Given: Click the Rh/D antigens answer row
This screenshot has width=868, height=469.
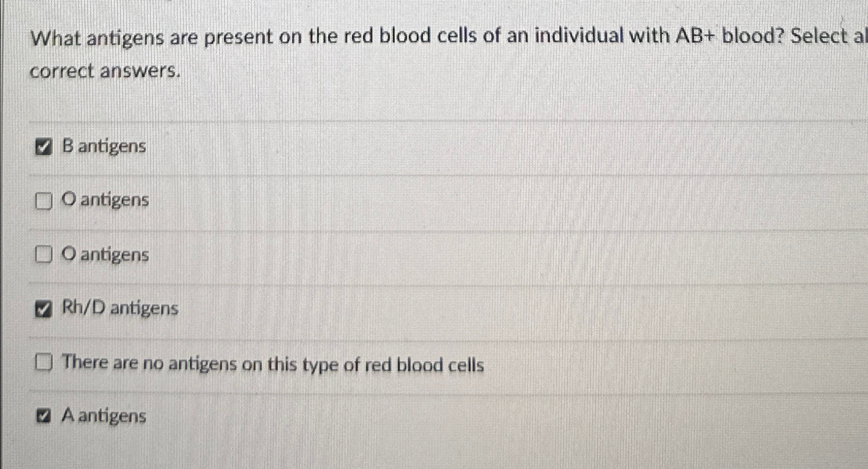Looking at the screenshot, I should point(120,308).
